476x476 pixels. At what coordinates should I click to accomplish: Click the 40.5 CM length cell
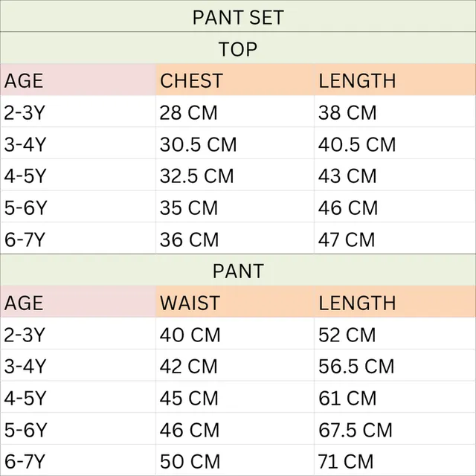(395, 144)
